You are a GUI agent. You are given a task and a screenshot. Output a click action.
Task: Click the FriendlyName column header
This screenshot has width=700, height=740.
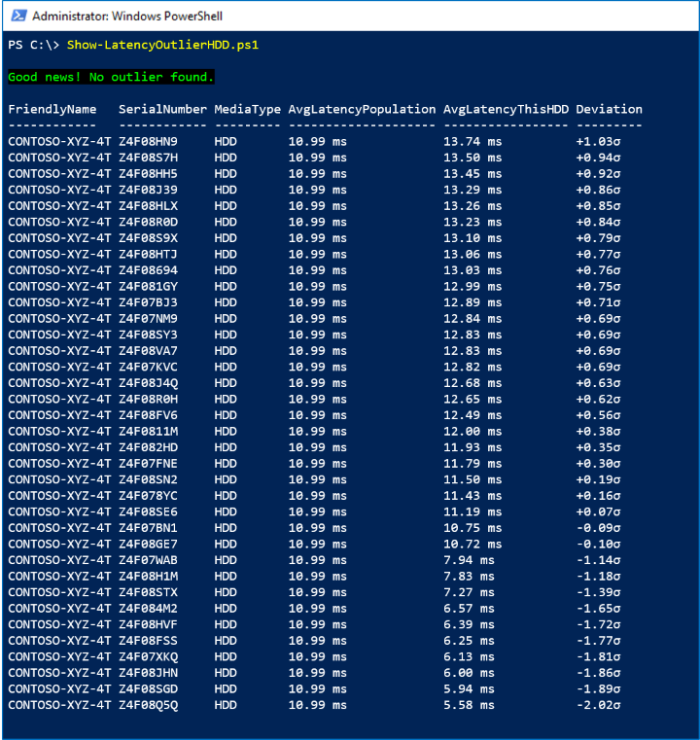(x=52, y=110)
